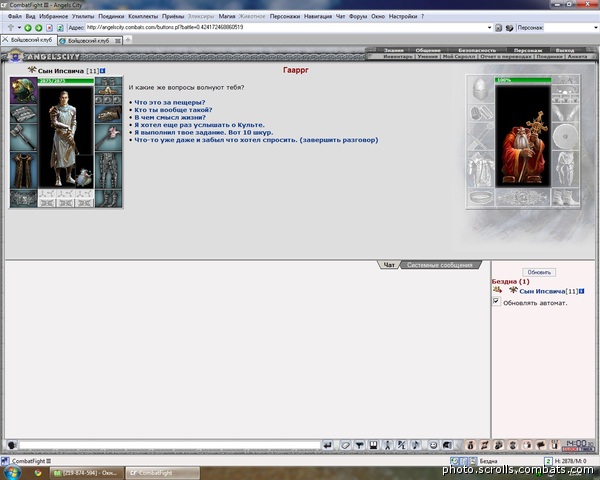This screenshot has height=480, width=600.
Task: Ask 'Что это за пещеры?'
Action: 170,102
